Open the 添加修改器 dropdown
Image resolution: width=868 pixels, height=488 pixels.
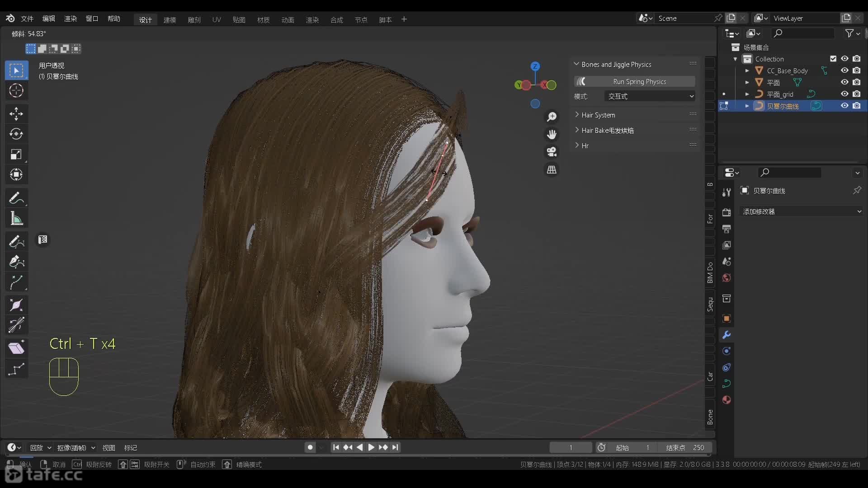802,211
